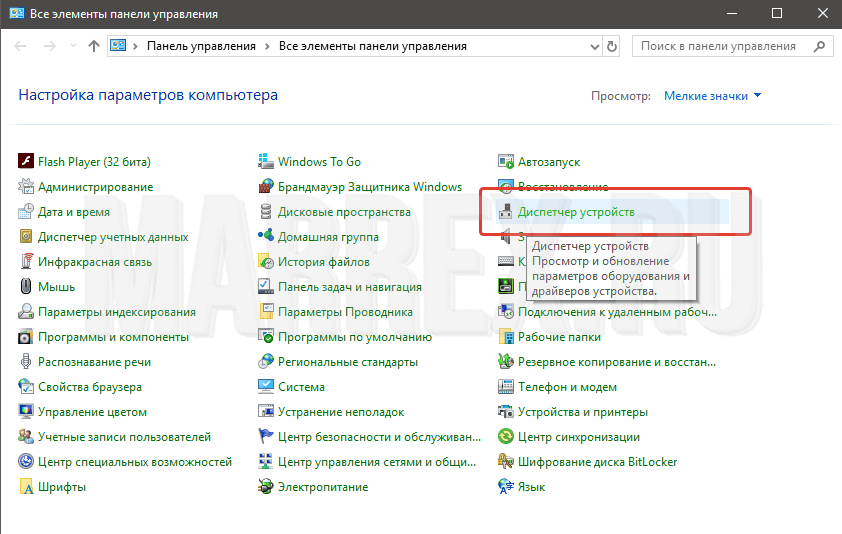The image size is (842, 534).
Task: Open Центр синхронизации icon
Action: click(x=506, y=437)
